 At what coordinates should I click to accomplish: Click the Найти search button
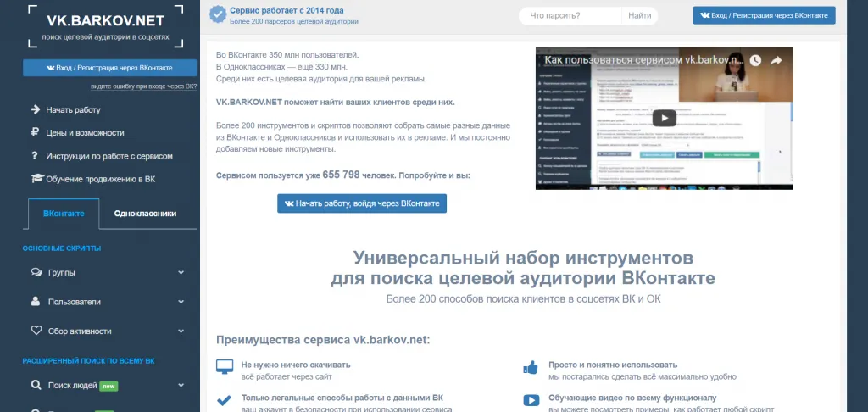pyautogui.click(x=640, y=15)
